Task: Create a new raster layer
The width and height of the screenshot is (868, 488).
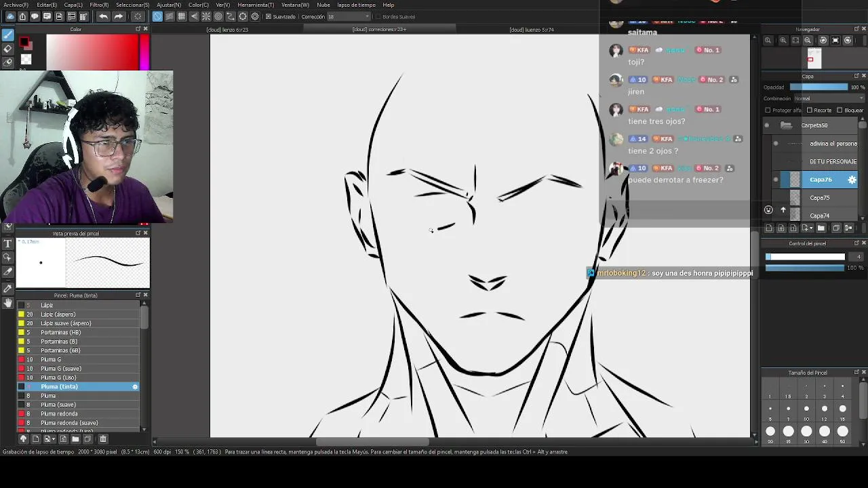Action: coord(768,228)
